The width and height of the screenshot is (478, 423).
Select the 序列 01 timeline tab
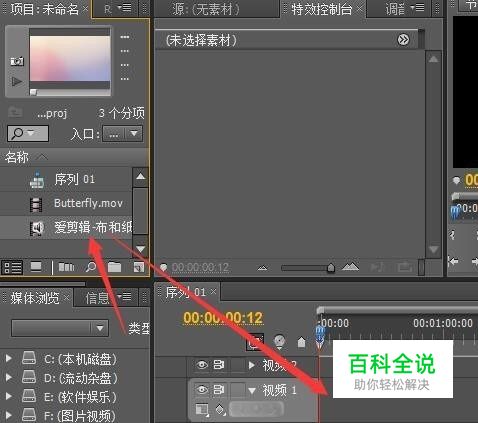(x=185, y=292)
